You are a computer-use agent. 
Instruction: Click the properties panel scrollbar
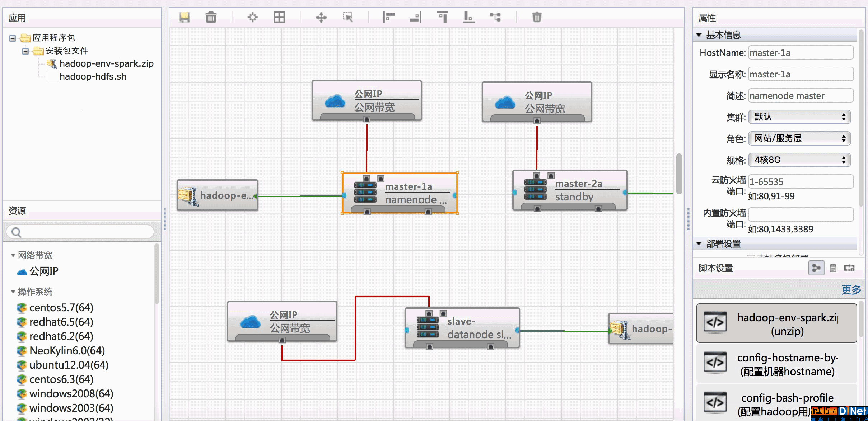[861, 118]
